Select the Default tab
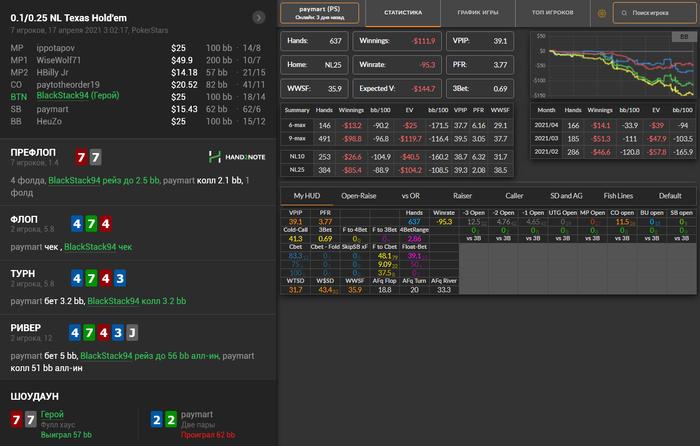This screenshot has height=446, width=700. [670, 196]
